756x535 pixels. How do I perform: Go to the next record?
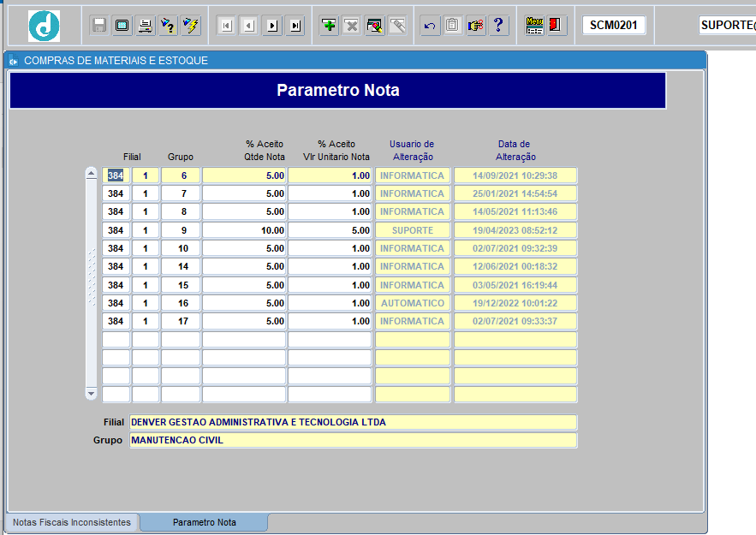[272, 26]
